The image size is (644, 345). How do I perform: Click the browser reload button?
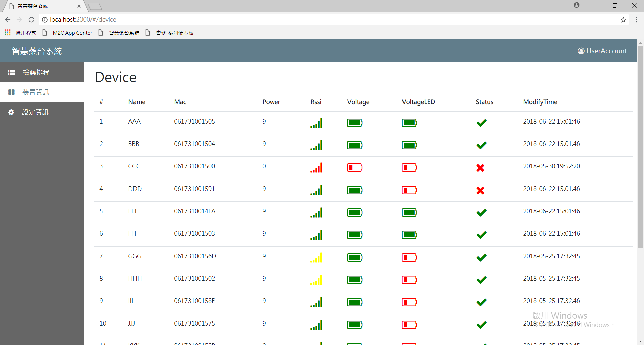(x=31, y=20)
